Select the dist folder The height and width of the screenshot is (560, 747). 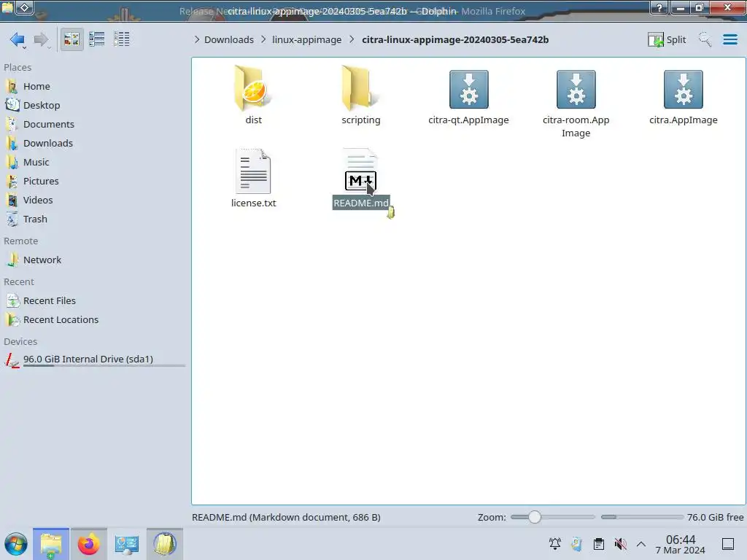point(253,88)
